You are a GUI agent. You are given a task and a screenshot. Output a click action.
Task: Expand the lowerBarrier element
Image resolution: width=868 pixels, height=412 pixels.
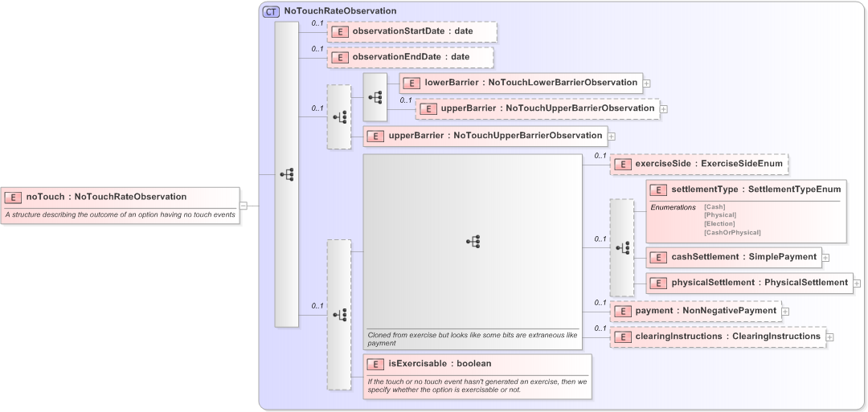coord(646,84)
